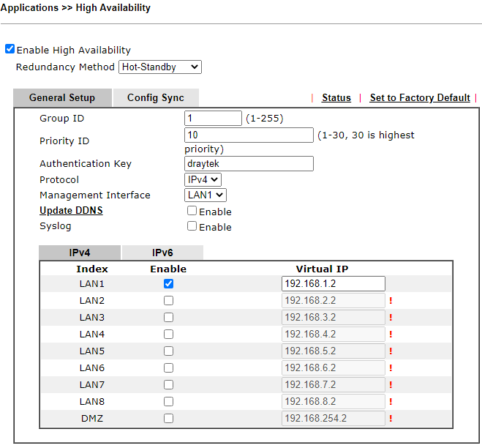Enable Syslog checkbox
Viewport: 482px width, 448px height.
192,226
